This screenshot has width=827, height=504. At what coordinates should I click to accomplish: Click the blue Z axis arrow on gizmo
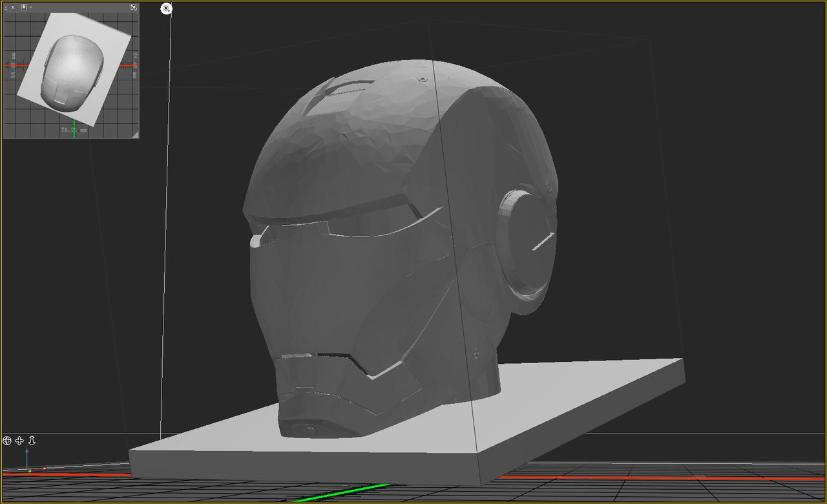[x=26, y=459]
